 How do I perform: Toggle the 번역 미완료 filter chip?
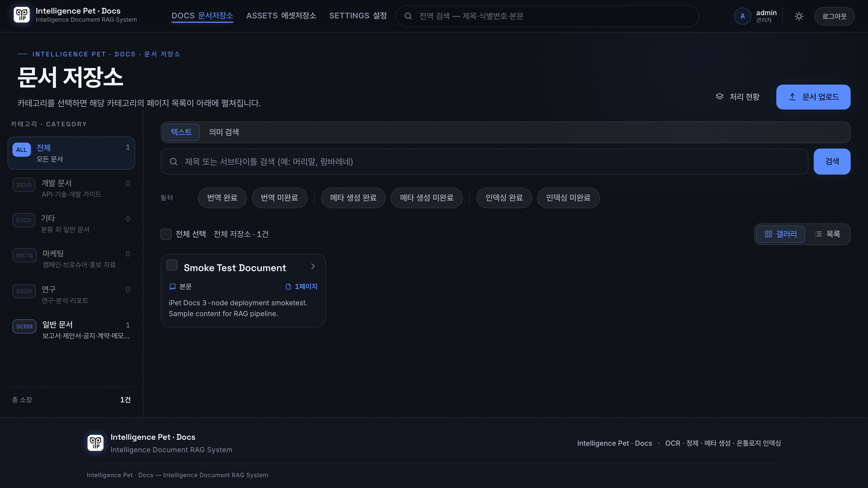coord(279,198)
